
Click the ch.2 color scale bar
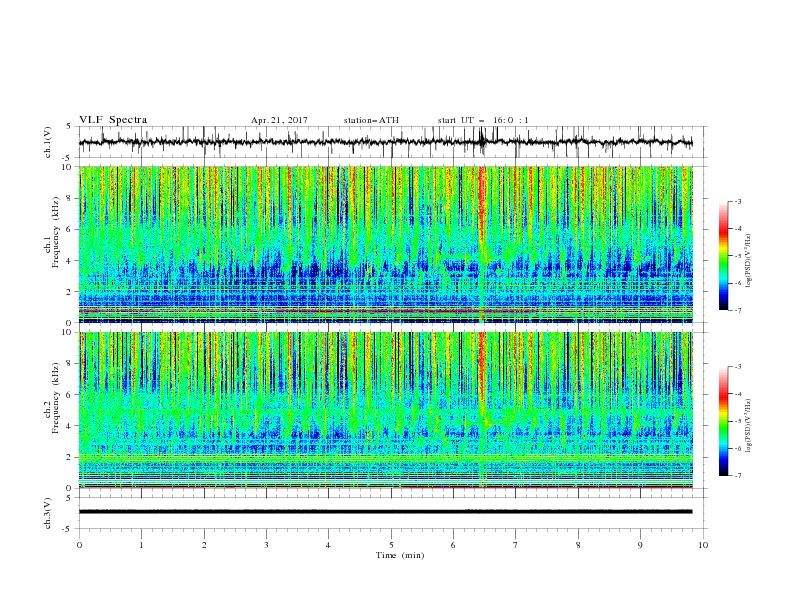(x=723, y=421)
